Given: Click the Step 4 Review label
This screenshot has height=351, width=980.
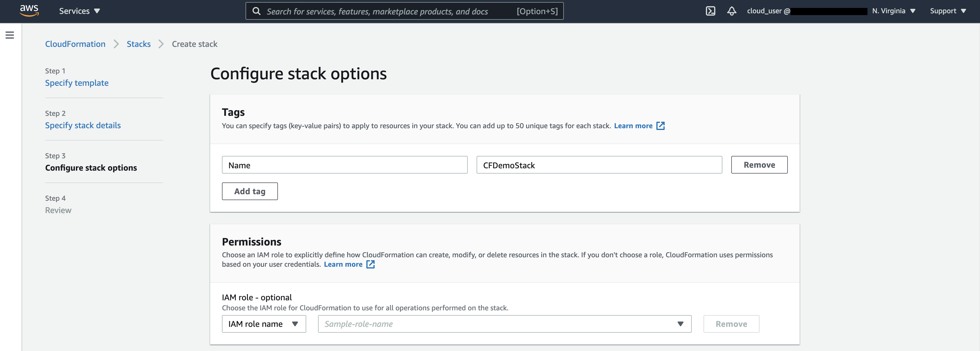Looking at the screenshot, I should point(58,210).
